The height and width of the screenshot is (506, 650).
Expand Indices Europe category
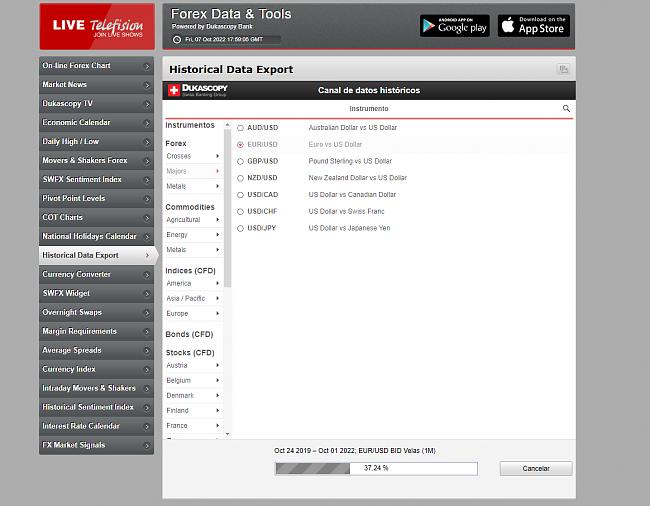pos(193,314)
